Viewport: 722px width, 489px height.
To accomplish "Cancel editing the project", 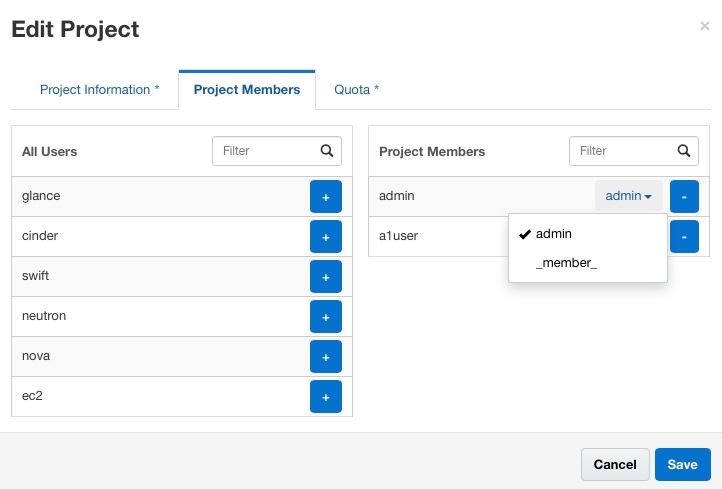I will coord(615,464).
